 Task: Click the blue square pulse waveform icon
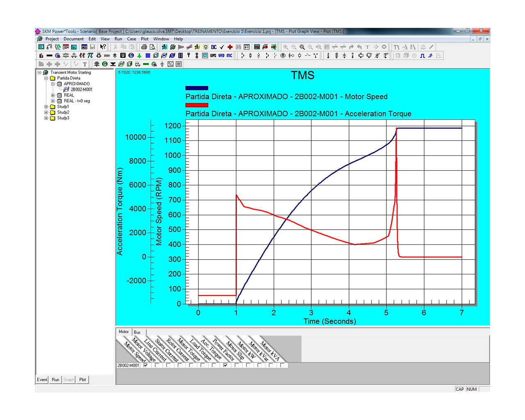pos(422,55)
